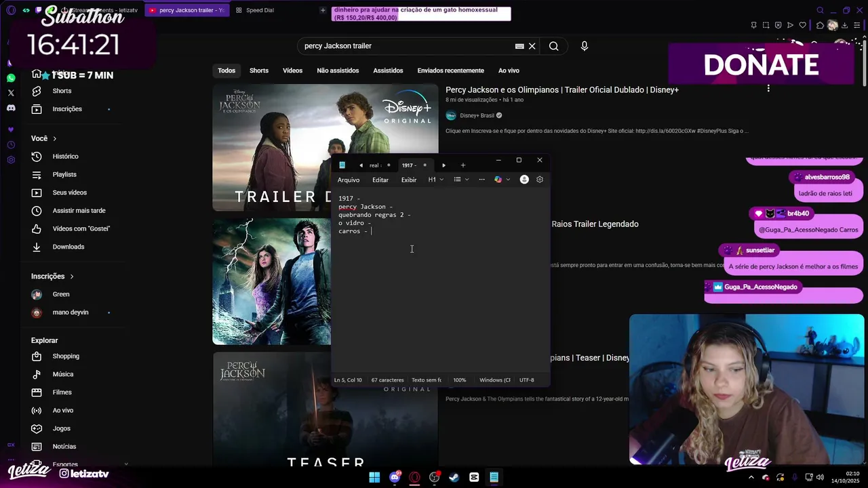Open Playlists in the sidebar
868x488 pixels.
tap(64, 174)
